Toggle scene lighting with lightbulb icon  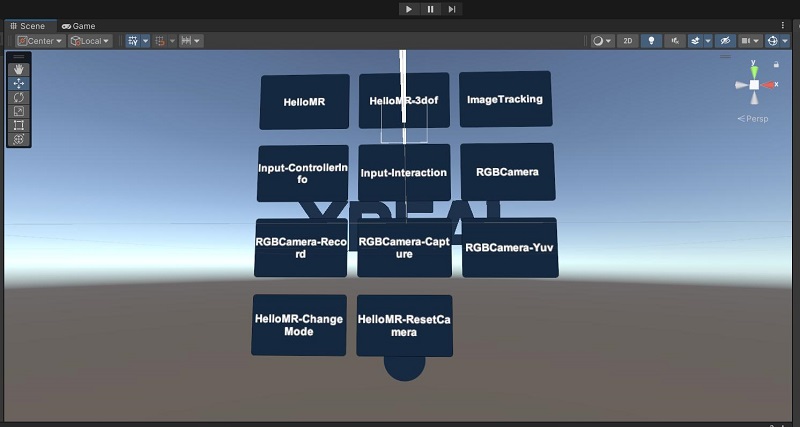coord(653,41)
